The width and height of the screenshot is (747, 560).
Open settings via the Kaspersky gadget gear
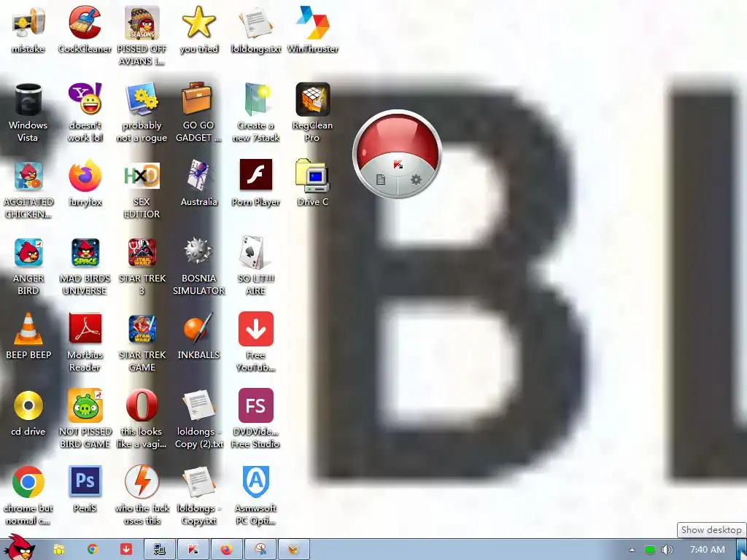(x=416, y=179)
